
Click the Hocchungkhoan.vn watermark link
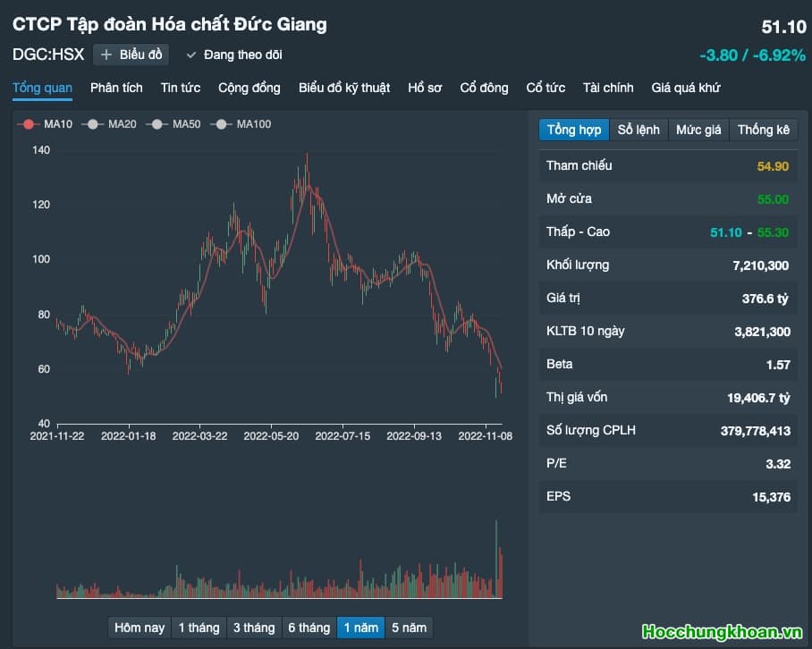click(x=723, y=632)
